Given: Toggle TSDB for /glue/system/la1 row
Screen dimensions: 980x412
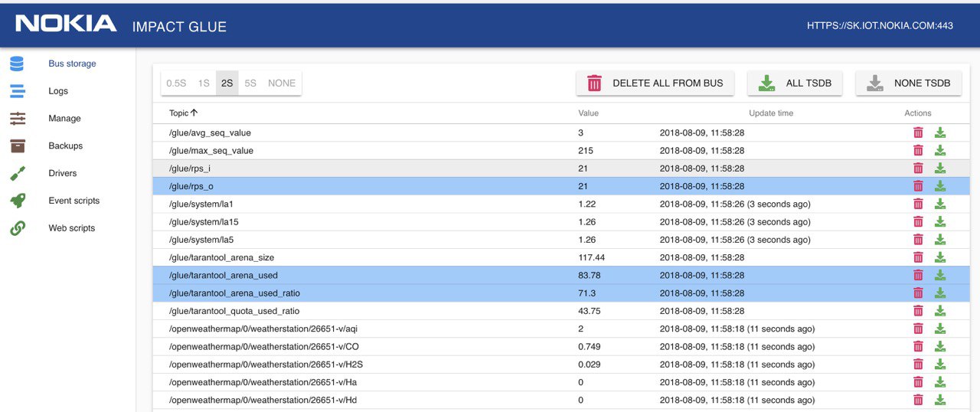Looking at the screenshot, I should tap(940, 204).
